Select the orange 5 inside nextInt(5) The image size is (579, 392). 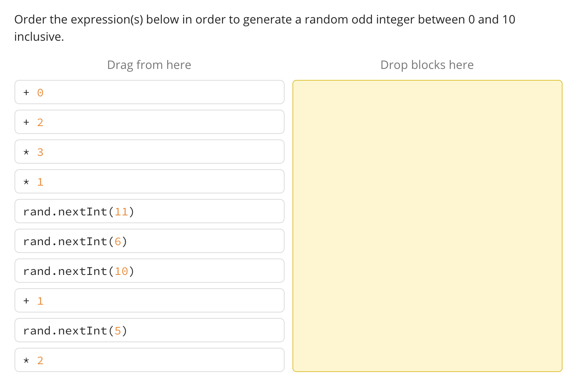[119, 330]
